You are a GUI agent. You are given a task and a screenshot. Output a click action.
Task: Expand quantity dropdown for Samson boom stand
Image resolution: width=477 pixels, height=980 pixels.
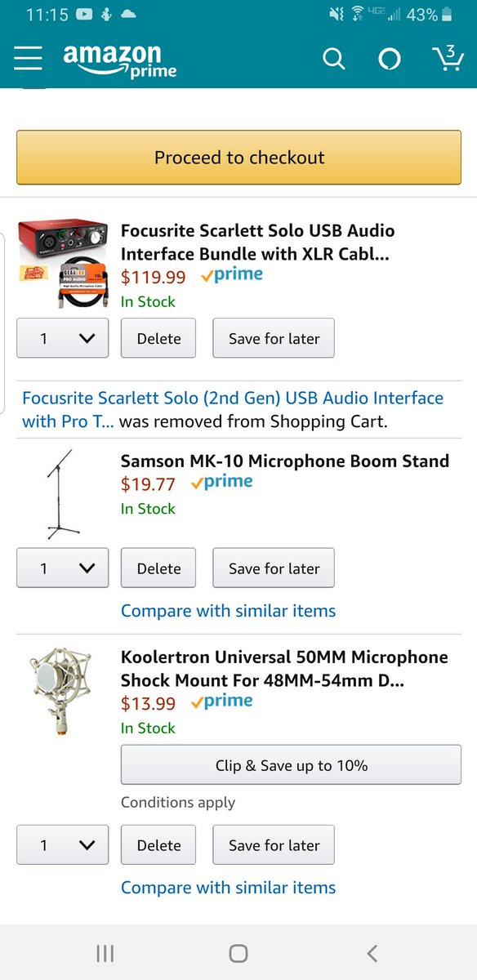pyautogui.click(x=63, y=568)
